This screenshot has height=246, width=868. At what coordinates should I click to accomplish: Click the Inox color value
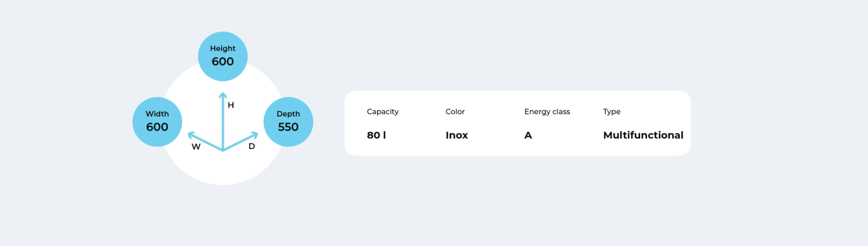coord(457,135)
